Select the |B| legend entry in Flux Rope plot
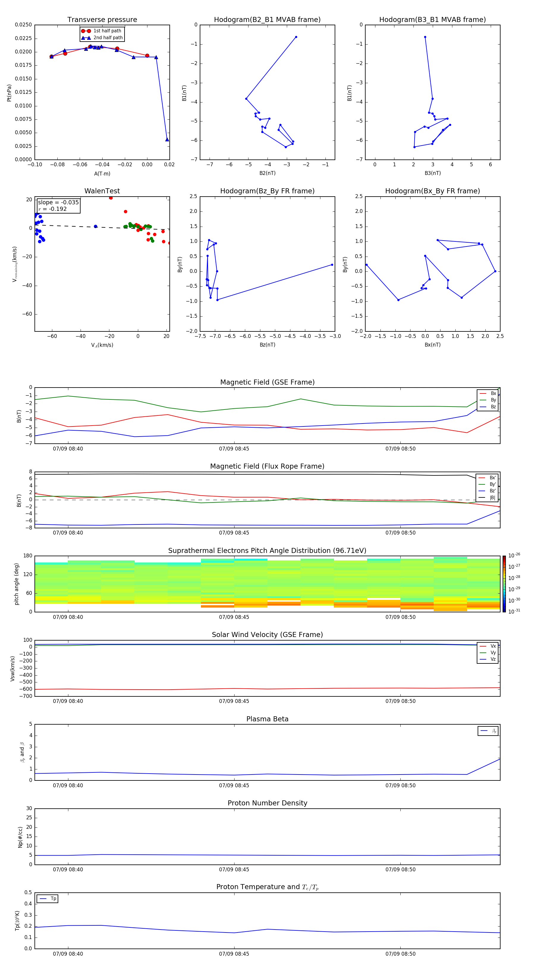This screenshot has width=535, height=980. coord(487,498)
